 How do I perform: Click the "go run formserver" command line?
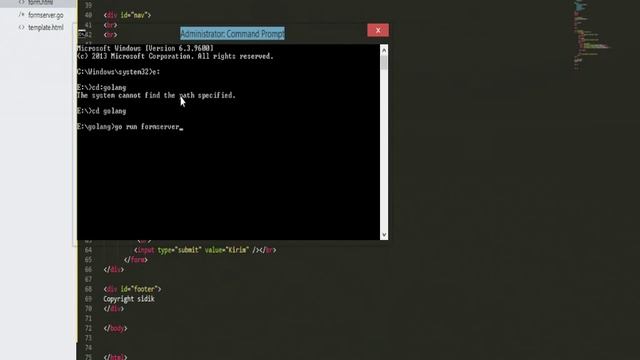tap(130, 127)
